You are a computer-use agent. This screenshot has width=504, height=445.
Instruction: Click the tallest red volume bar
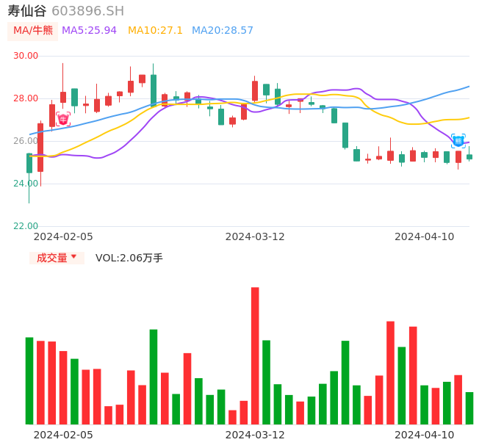(255, 355)
